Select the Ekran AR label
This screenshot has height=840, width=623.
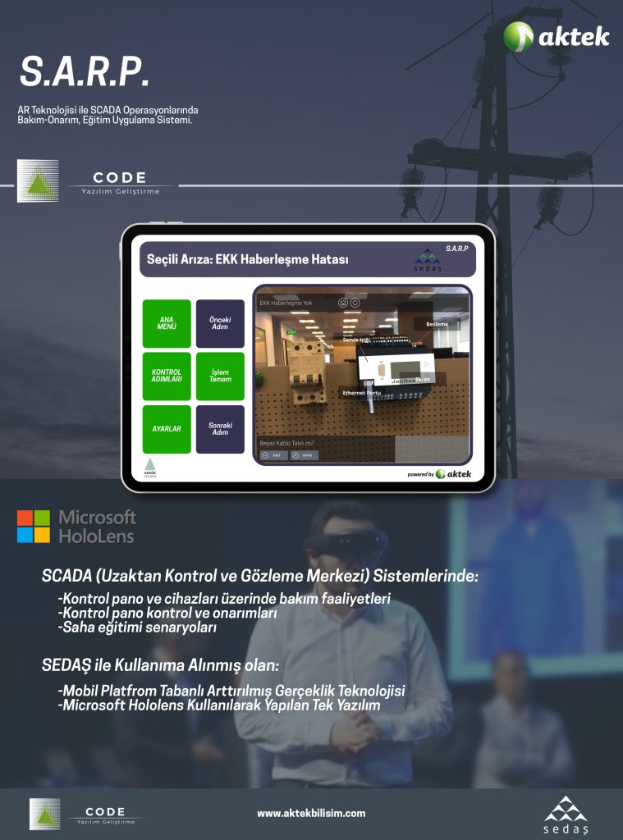coord(423,379)
